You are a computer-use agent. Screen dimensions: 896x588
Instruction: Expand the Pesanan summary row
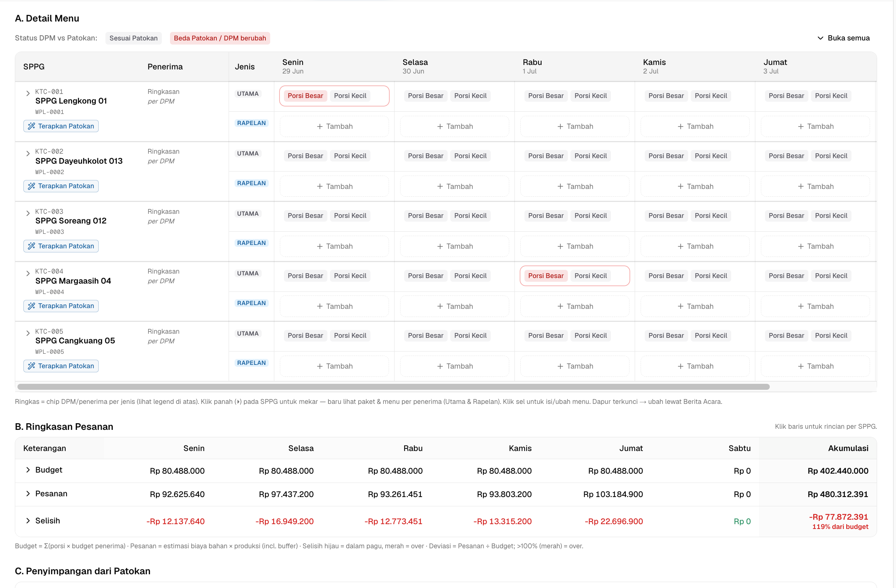tap(28, 493)
